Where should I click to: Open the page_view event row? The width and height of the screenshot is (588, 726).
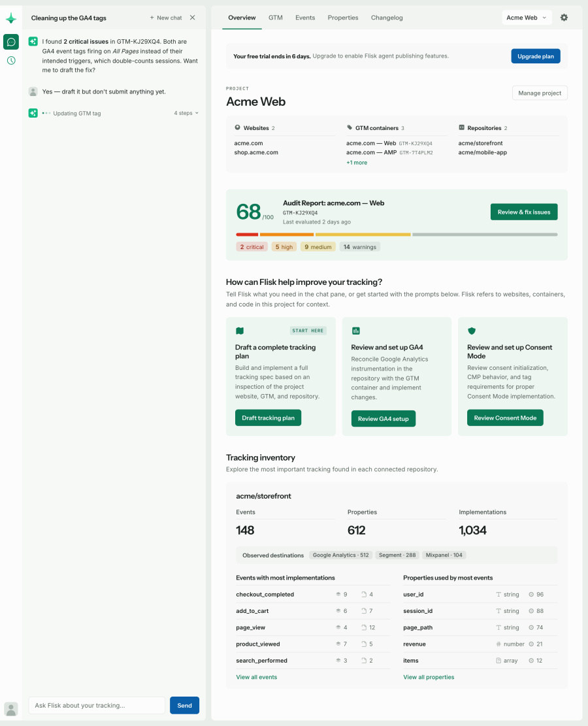tap(313, 627)
